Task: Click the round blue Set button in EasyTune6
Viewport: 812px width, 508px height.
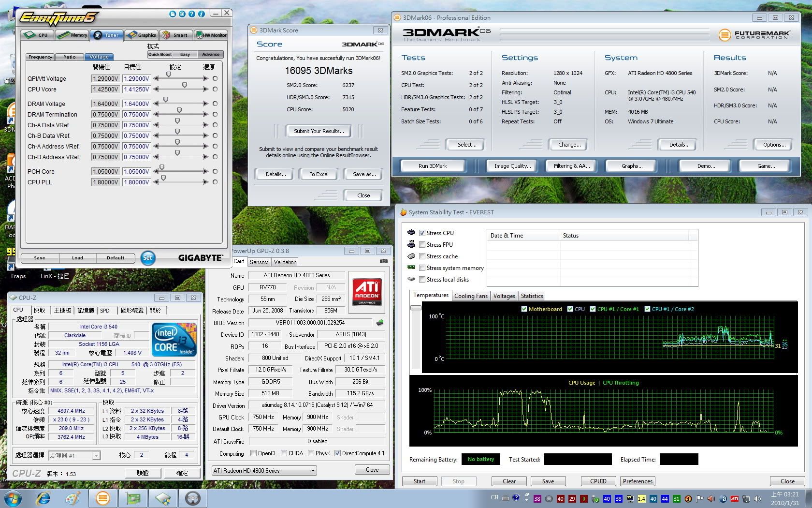Action: click(x=148, y=258)
